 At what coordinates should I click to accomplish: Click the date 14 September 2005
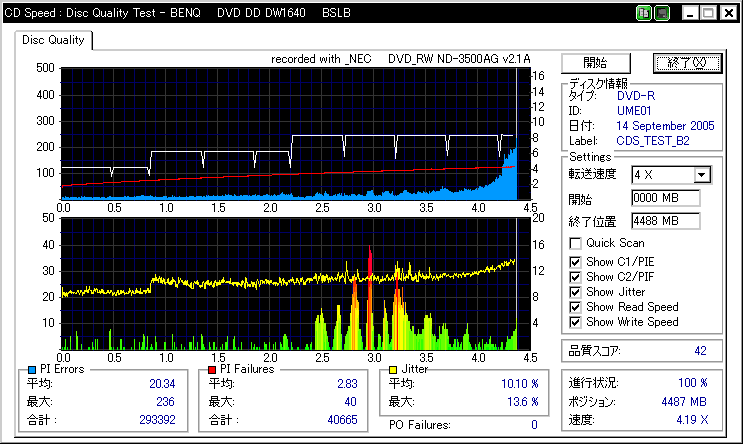point(665,126)
